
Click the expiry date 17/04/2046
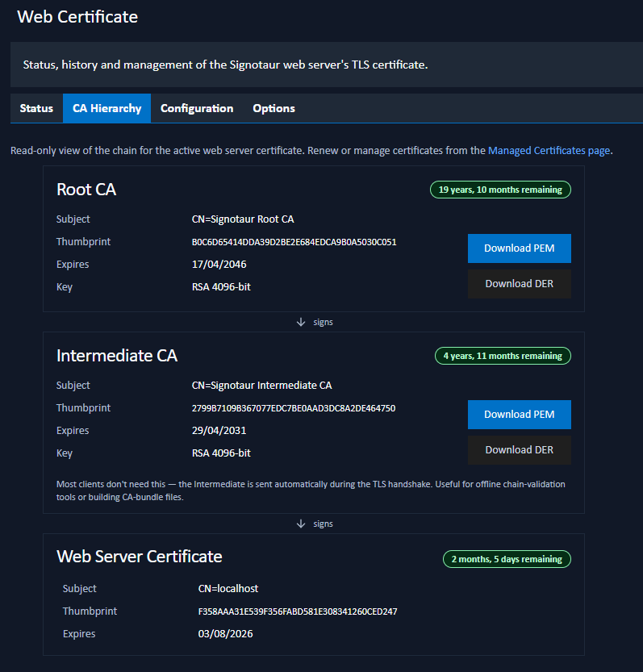(x=219, y=265)
